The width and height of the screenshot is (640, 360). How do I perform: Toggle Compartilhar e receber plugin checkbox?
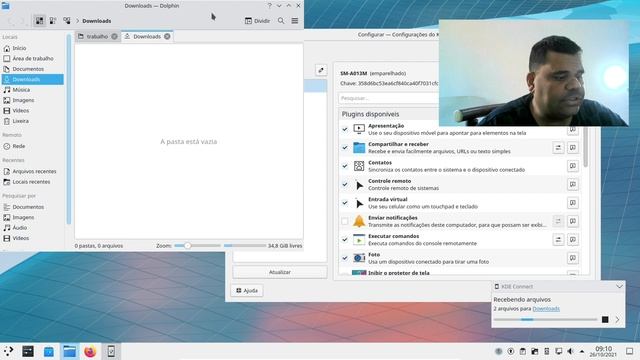[345, 147]
